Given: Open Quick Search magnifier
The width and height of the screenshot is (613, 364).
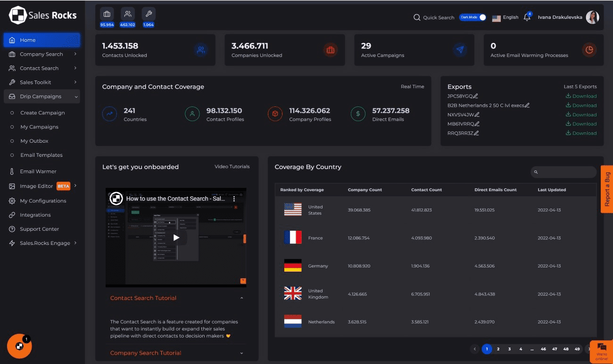Looking at the screenshot, I should [x=417, y=17].
